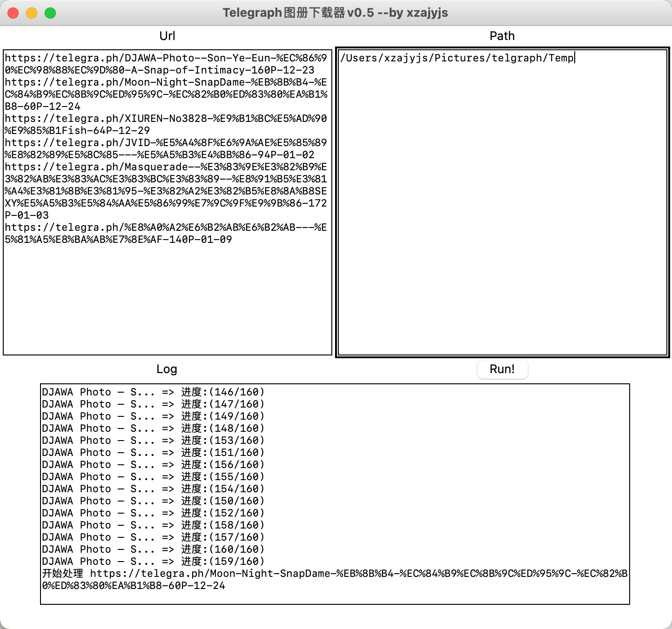Click the Url label above the text box
Viewport: 672px width, 629px height.
point(167,36)
